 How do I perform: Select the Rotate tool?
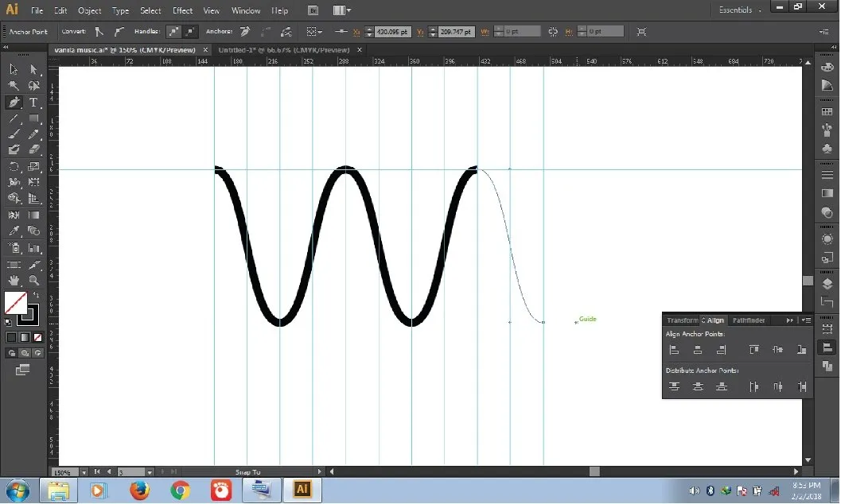[x=14, y=167]
